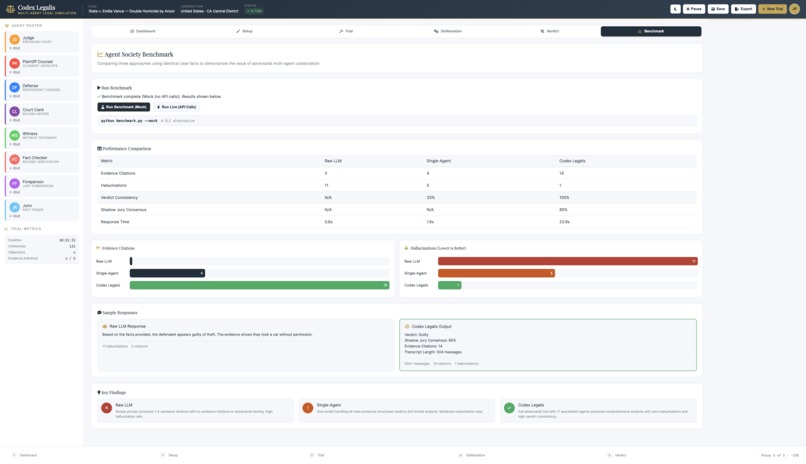Viewport: 806px width, 464px height.
Task: Export the trial results
Action: point(743,9)
